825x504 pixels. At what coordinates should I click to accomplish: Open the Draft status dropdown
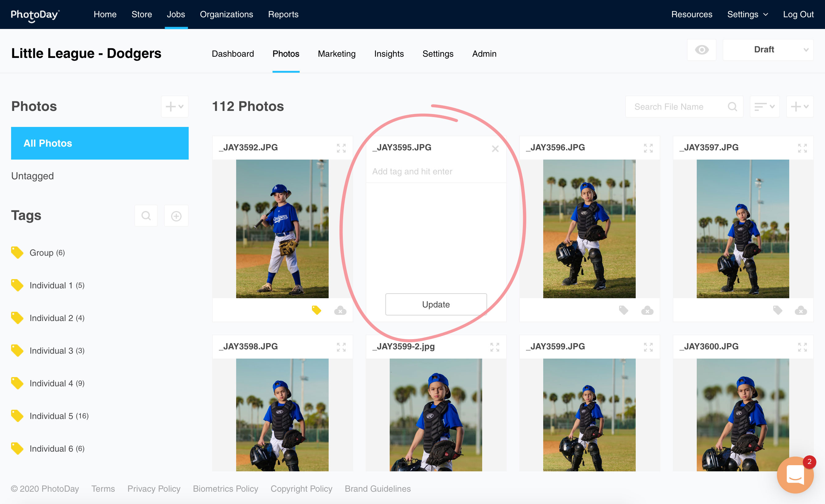point(768,50)
